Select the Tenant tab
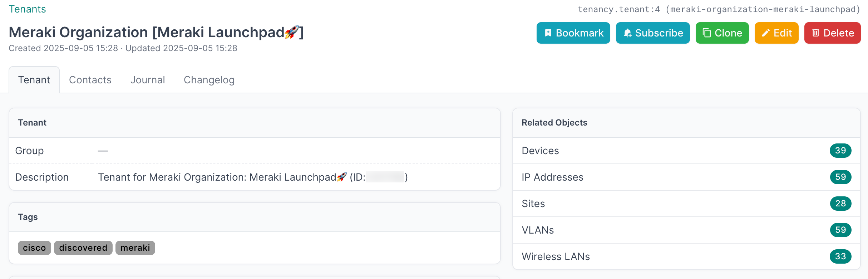Image resolution: width=868 pixels, height=279 pixels. 34,79
